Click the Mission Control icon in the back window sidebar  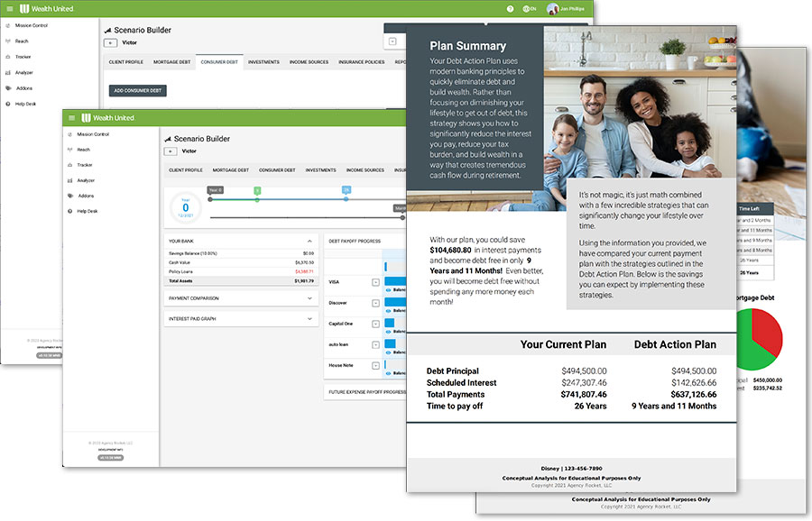[x=8, y=25]
